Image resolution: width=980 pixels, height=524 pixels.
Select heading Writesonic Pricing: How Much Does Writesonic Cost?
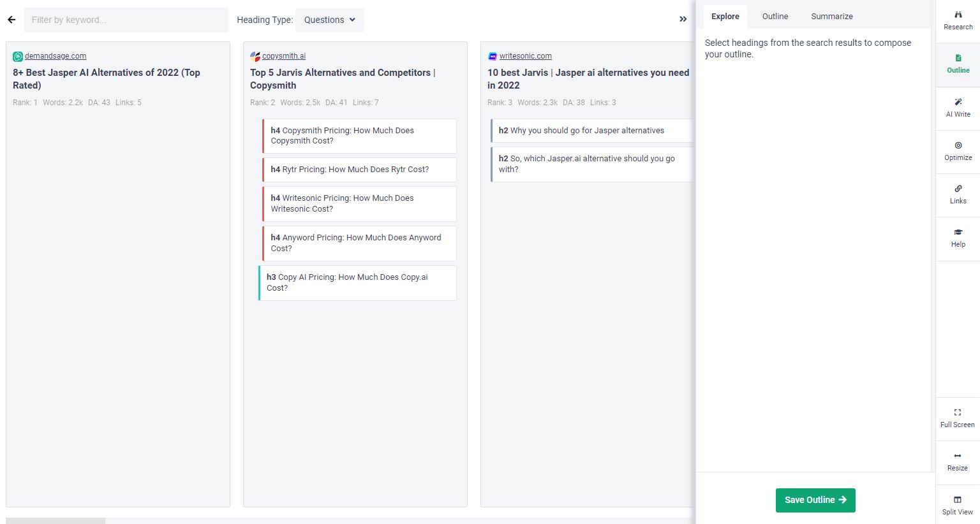click(359, 203)
